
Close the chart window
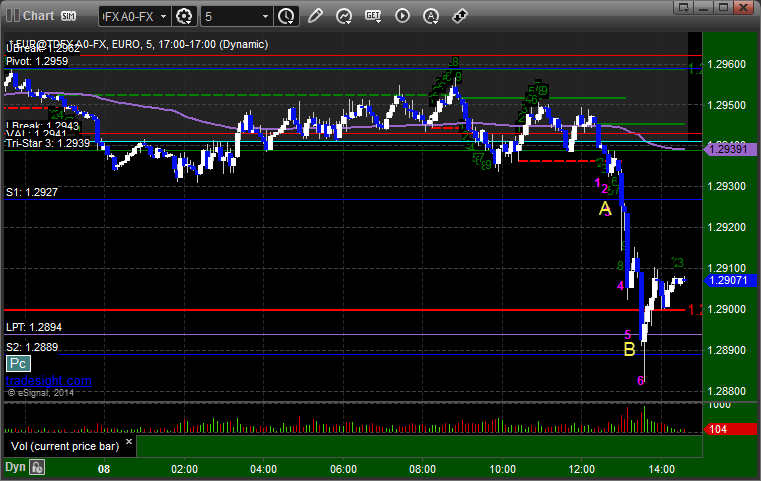pos(744,7)
